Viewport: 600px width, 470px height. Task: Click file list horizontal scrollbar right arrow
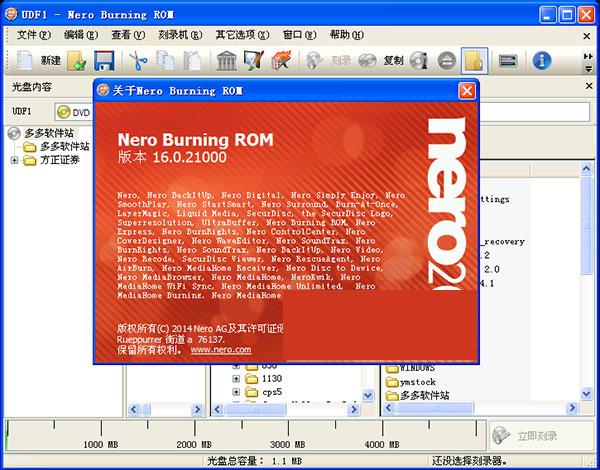[572, 408]
